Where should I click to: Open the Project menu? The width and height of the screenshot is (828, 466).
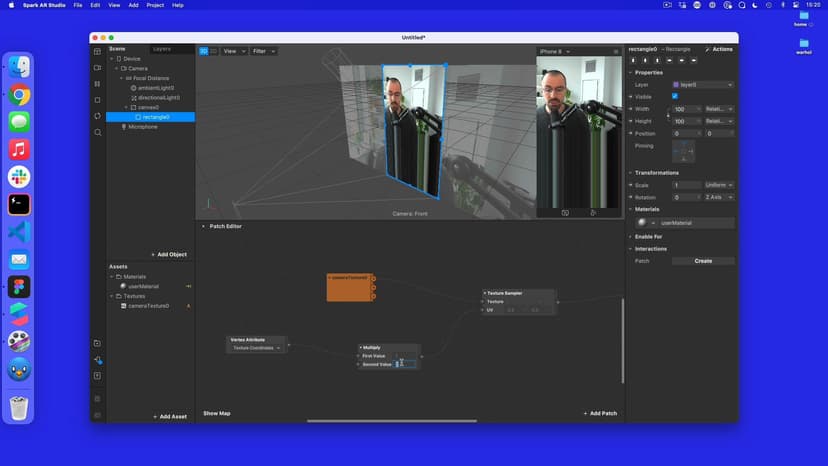click(155, 5)
